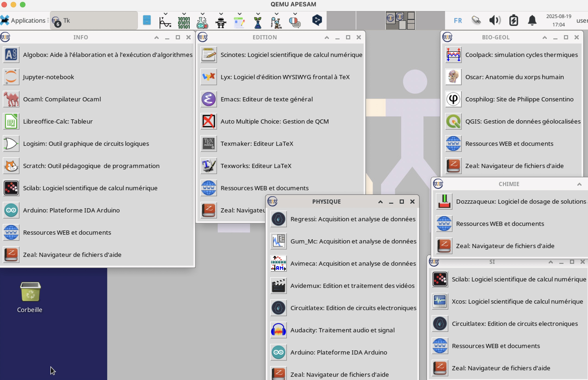Click the Xcos icon in SI window
This screenshot has width=588, height=380.
pyautogui.click(x=440, y=302)
